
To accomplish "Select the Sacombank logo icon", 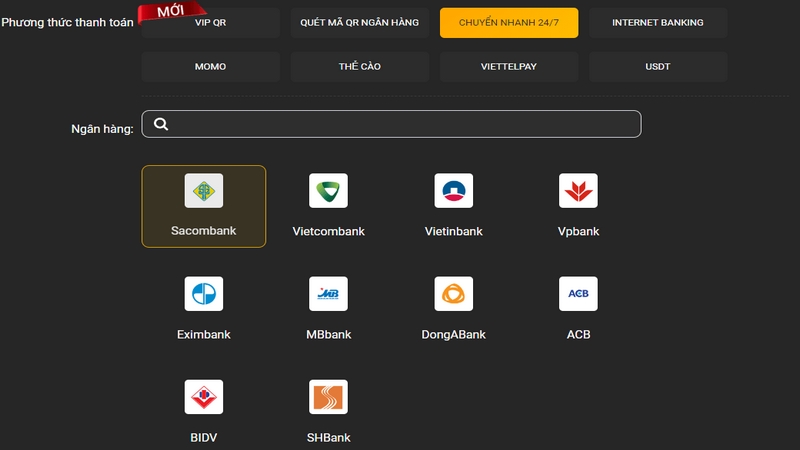I will click(204, 191).
